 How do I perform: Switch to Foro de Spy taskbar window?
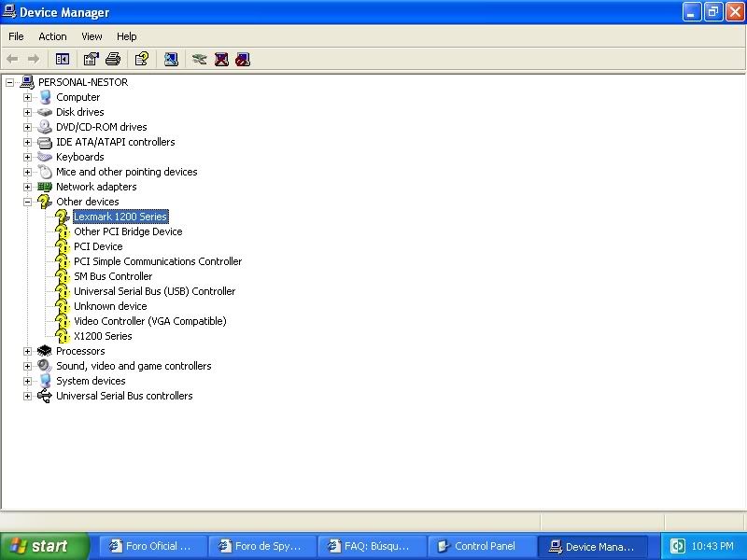click(x=263, y=546)
